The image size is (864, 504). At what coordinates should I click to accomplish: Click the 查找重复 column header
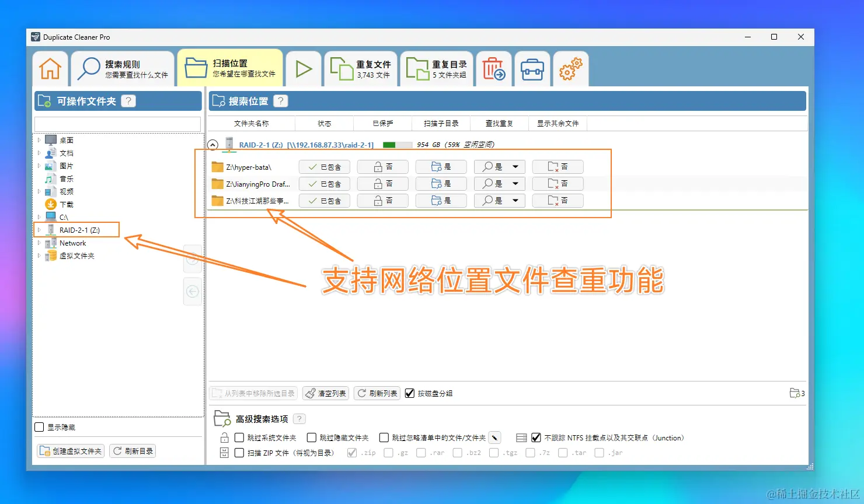pyautogui.click(x=499, y=124)
